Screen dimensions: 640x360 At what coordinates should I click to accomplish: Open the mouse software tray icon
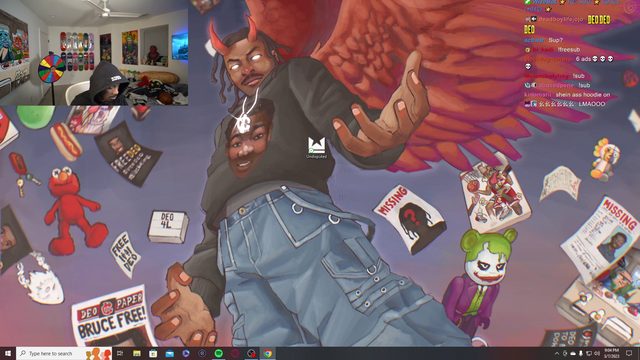[565, 353]
